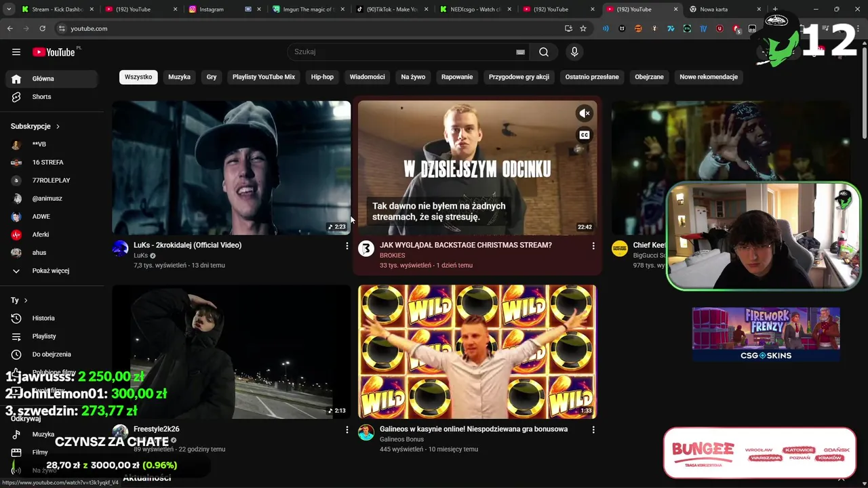This screenshot has width=868, height=488.
Task: Open options for Backstage Christmas Stream video
Action: pos(593,245)
